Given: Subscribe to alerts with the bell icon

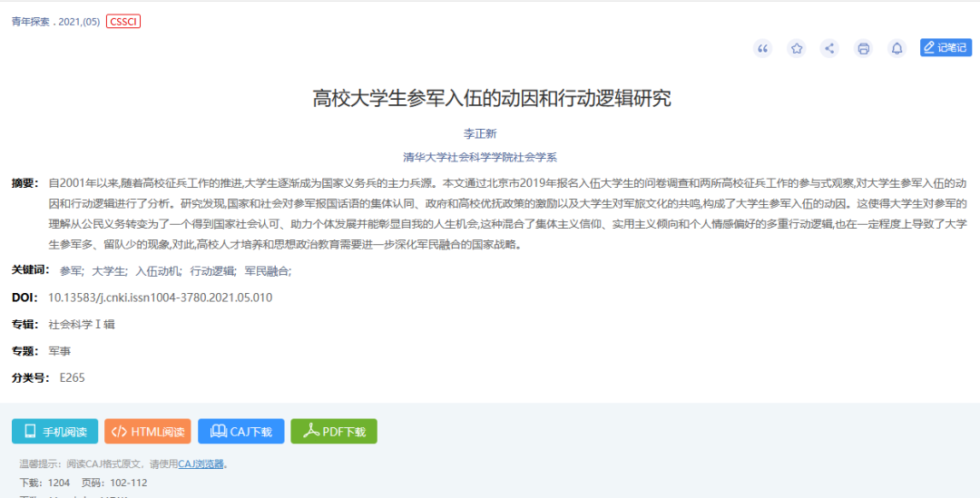Looking at the screenshot, I should click(x=897, y=49).
